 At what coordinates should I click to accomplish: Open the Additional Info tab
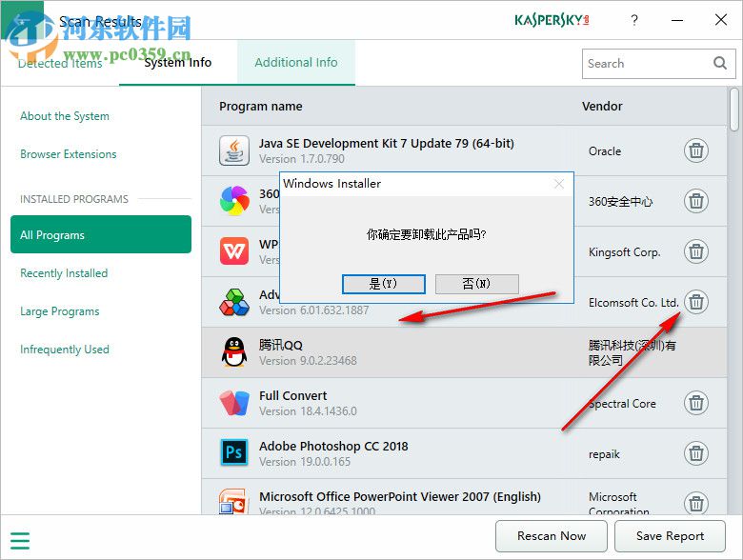click(296, 63)
